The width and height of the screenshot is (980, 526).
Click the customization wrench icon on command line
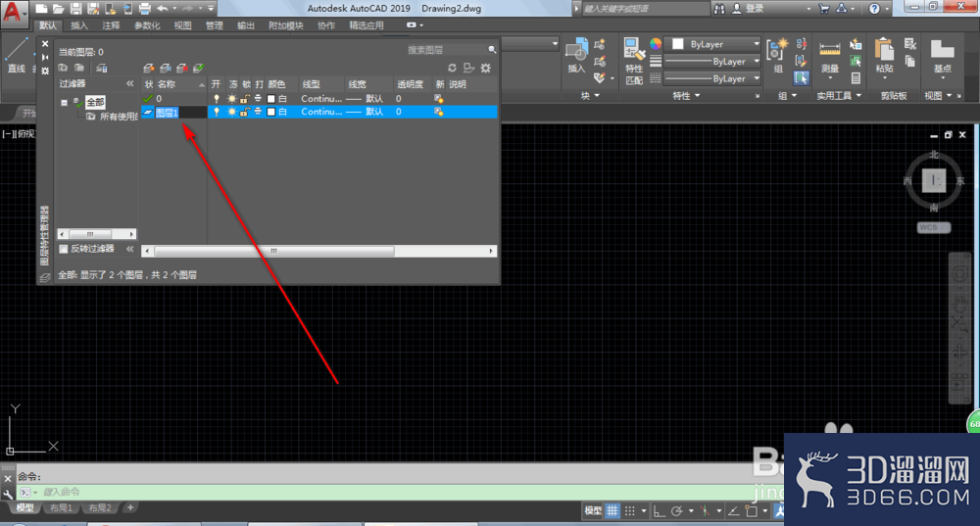[x=8, y=493]
